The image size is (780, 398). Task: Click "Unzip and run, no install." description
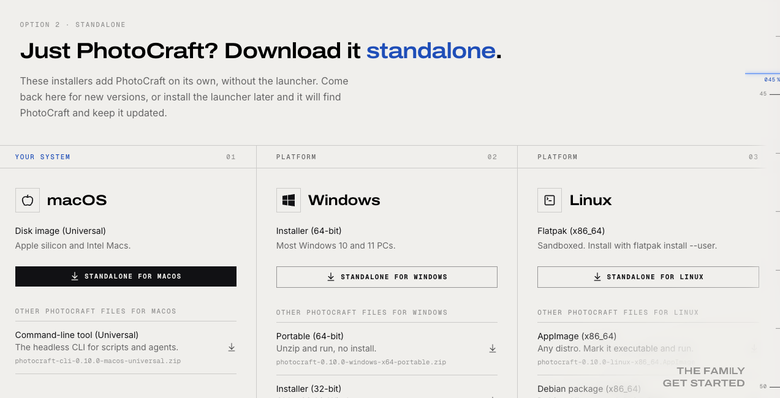point(326,349)
